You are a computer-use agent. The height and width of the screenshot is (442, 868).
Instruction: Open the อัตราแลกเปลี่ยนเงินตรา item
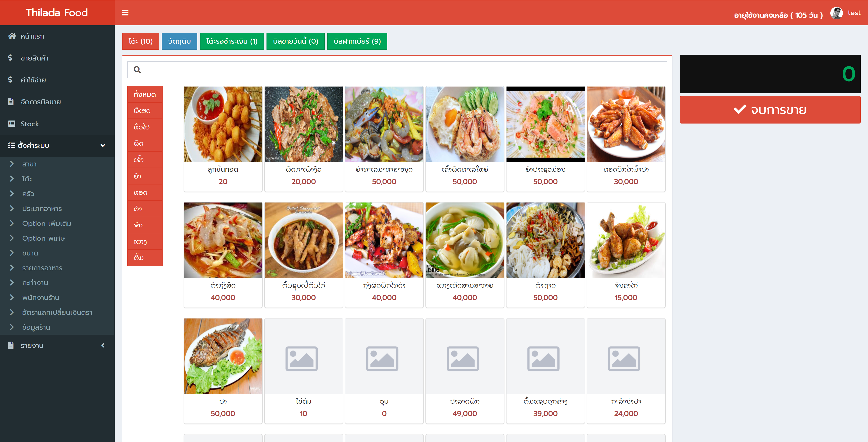click(x=57, y=312)
